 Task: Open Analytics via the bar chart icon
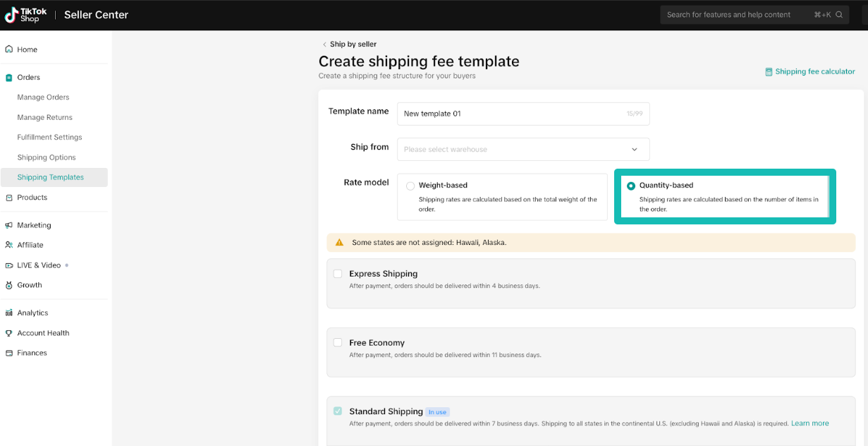click(x=10, y=313)
